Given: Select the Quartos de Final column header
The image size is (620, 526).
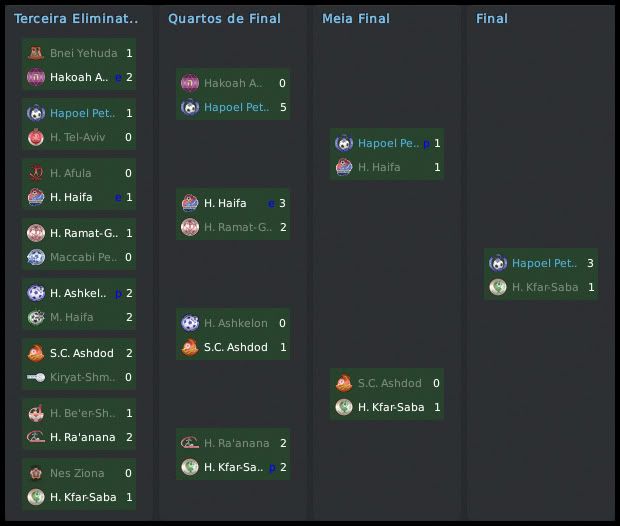Looking at the screenshot, I should point(224,19).
